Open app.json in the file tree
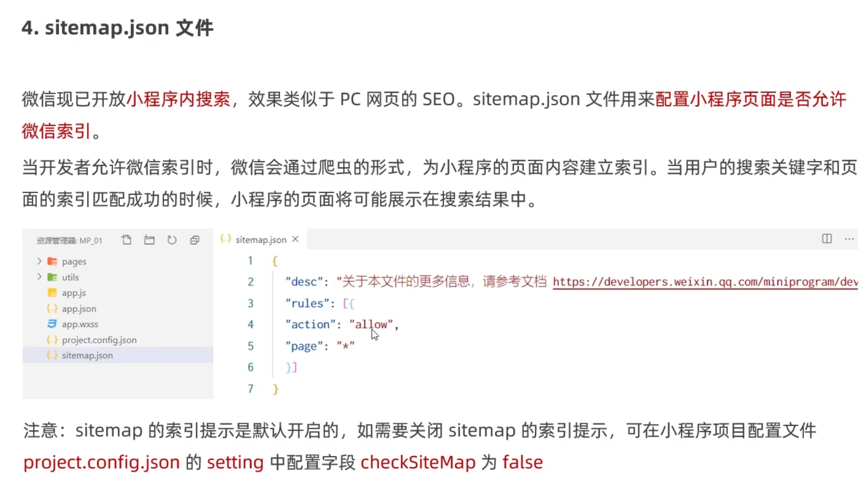868x485 pixels. tap(79, 309)
